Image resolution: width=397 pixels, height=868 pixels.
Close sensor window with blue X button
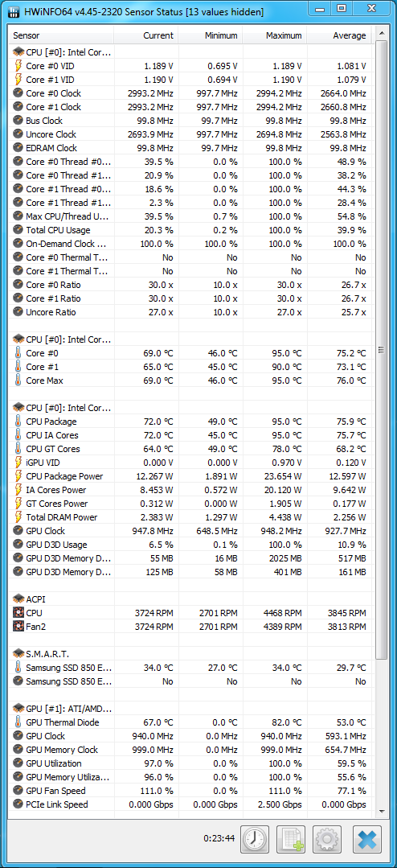click(x=368, y=840)
